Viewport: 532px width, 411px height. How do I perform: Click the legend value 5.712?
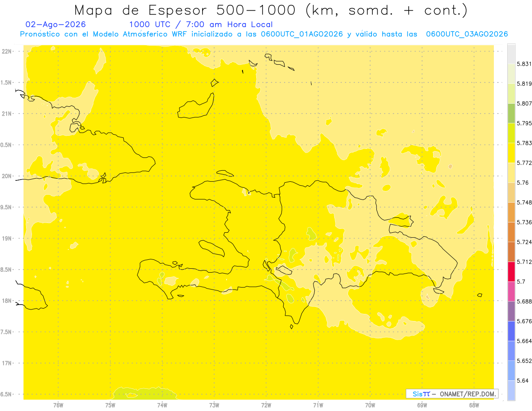click(524, 262)
